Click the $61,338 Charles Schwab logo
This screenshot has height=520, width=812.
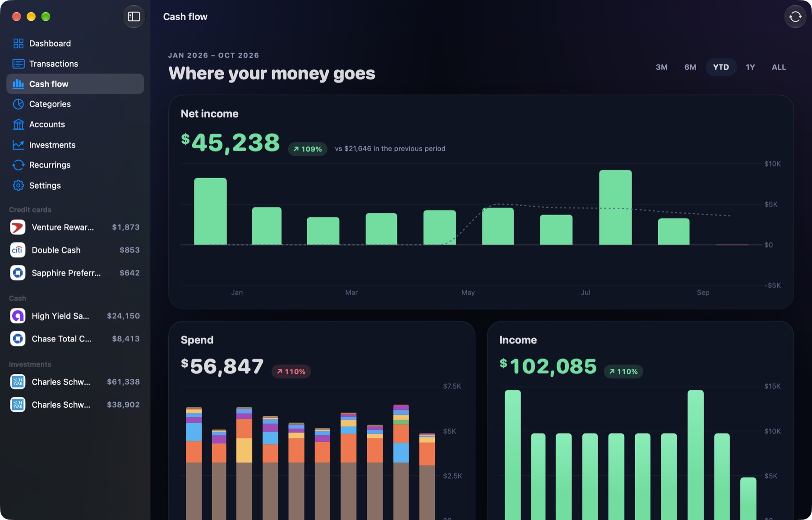point(18,382)
